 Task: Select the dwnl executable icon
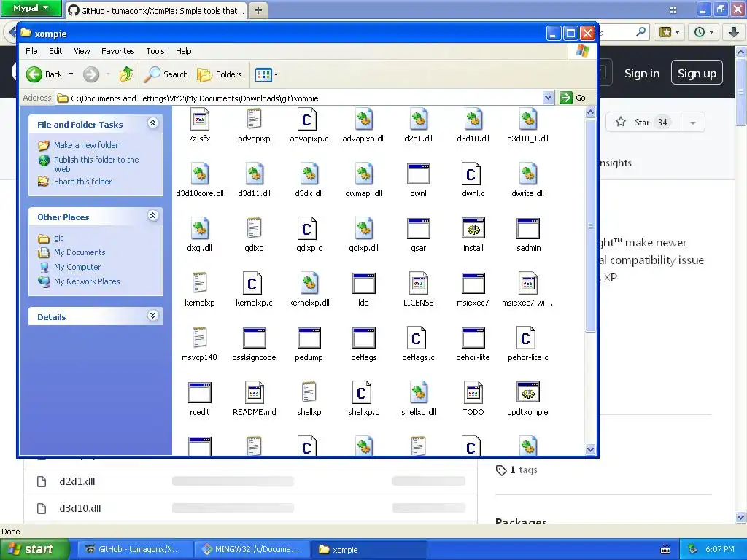coord(418,174)
